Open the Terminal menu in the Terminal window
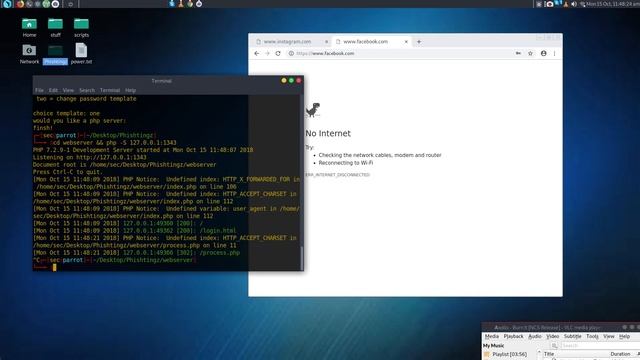Screen dimensions: 640x360 click(110, 90)
